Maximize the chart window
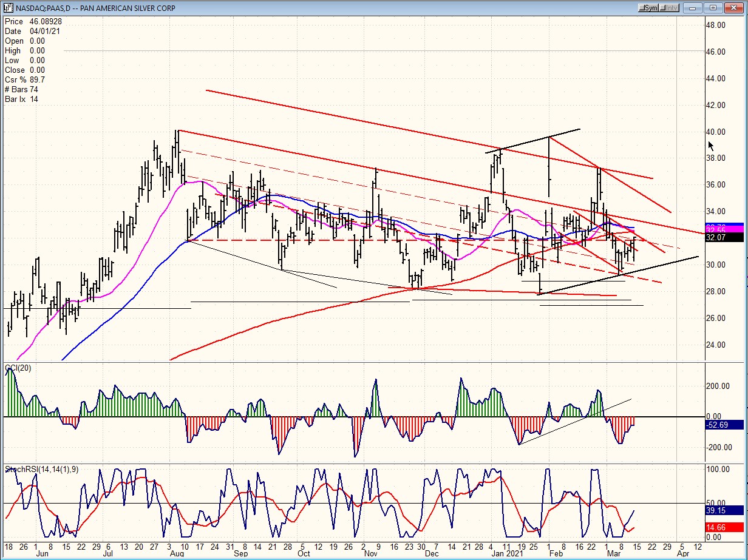 click(713, 7)
